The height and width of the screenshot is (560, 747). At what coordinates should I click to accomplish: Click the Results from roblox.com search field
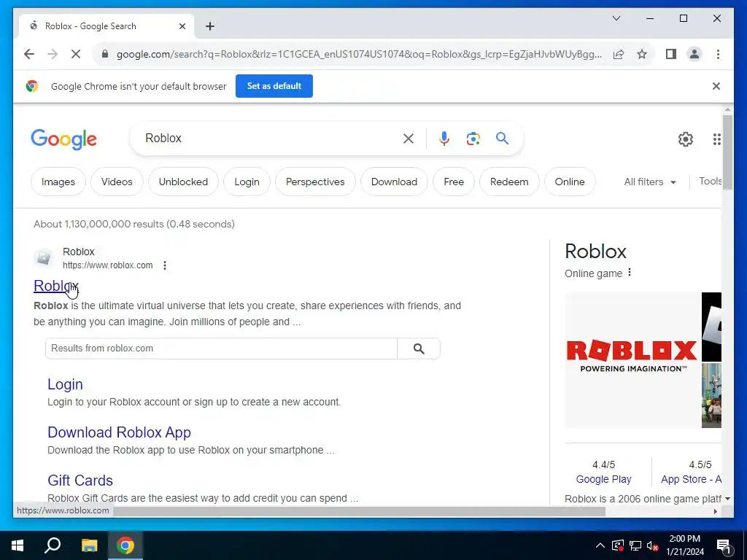(x=221, y=349)
